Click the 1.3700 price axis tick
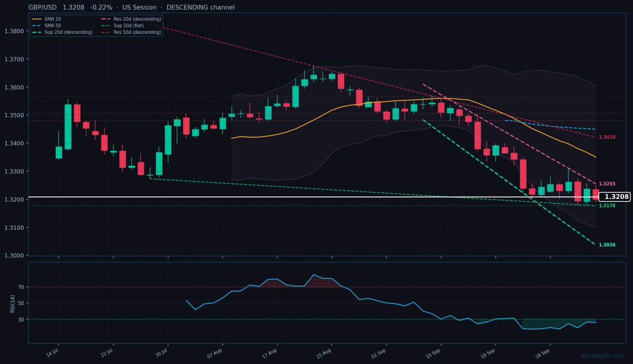Image resolution: width=633 pixels, height=364 pixels. (x=14, y=59)
